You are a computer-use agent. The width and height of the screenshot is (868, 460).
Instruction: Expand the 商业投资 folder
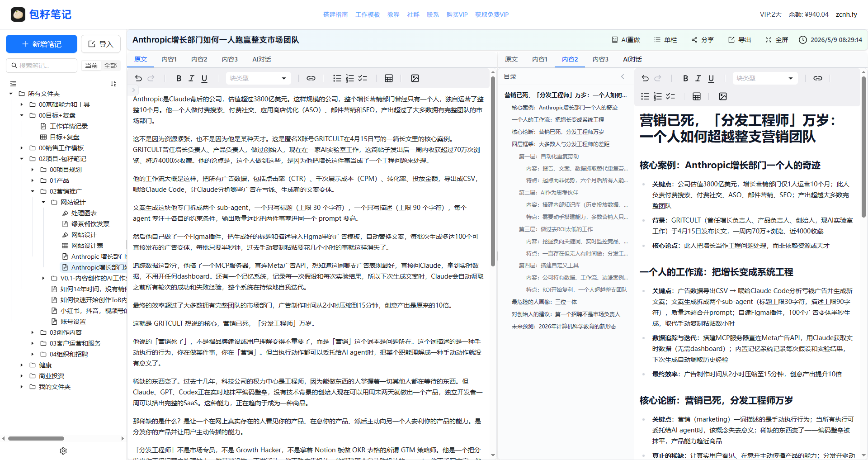pyautogui.click(x=22, y=376)
